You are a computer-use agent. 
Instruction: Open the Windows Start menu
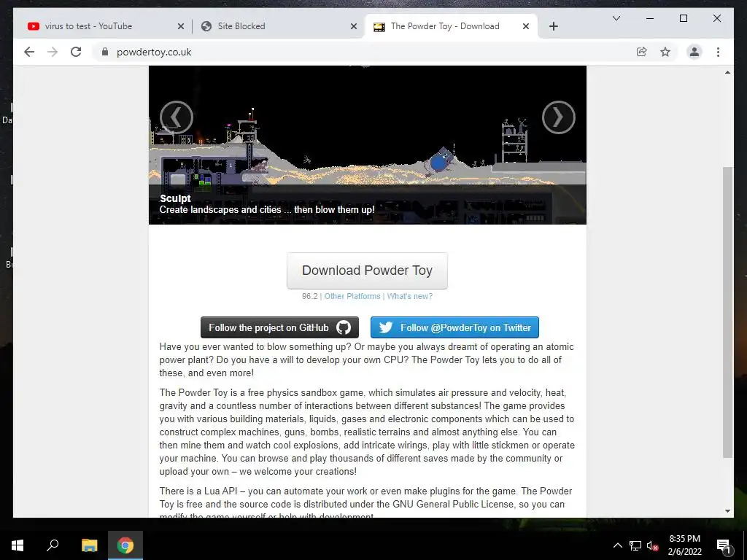(18, 545)
